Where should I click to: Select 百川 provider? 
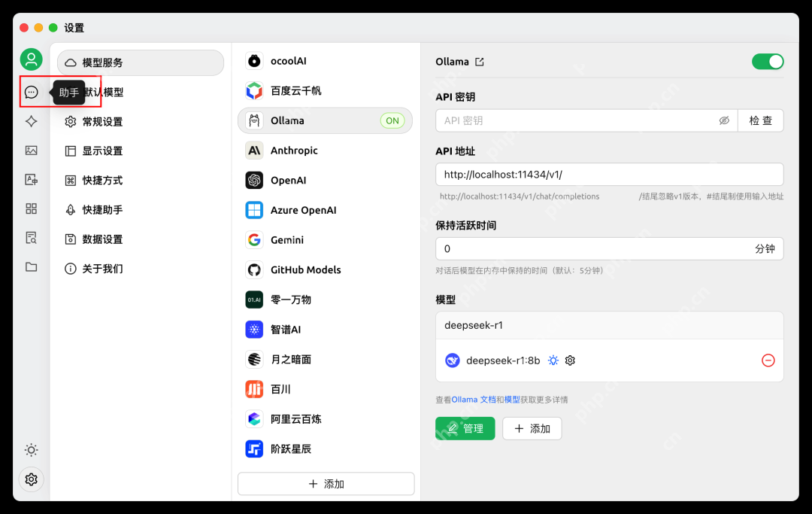326,389
